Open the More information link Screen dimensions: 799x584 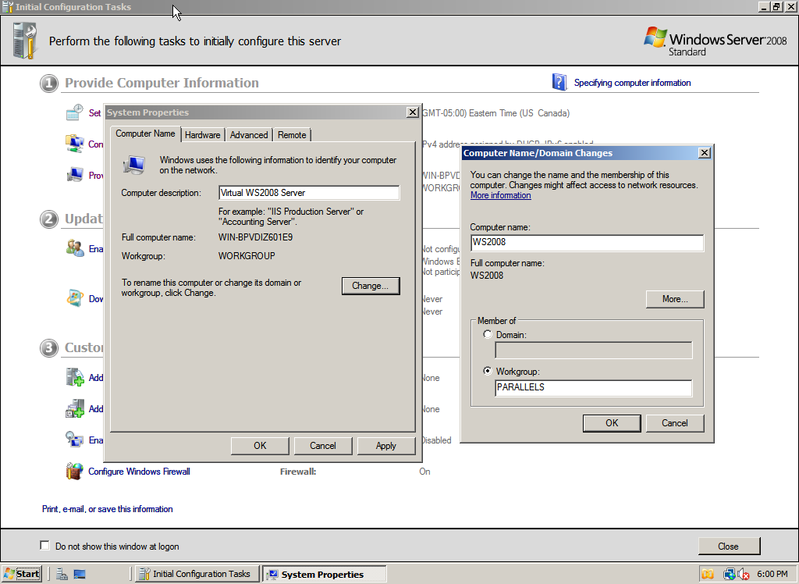(500, 195)
